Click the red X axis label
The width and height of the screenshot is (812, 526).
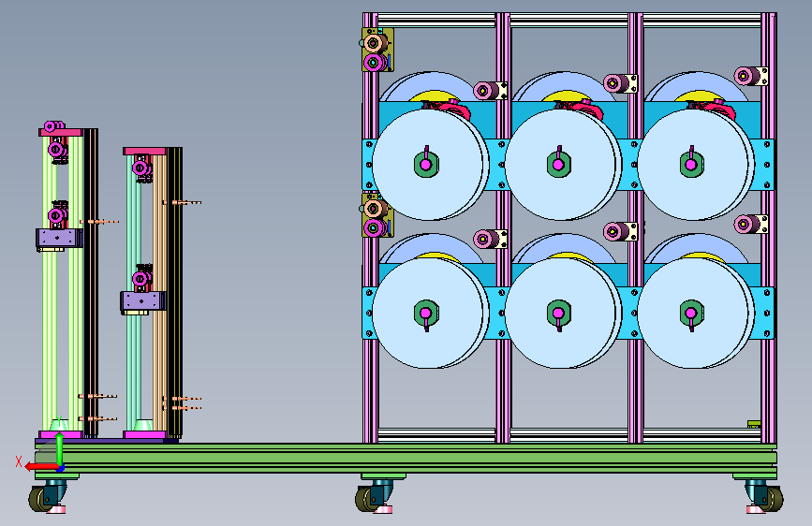pos(19,461)
